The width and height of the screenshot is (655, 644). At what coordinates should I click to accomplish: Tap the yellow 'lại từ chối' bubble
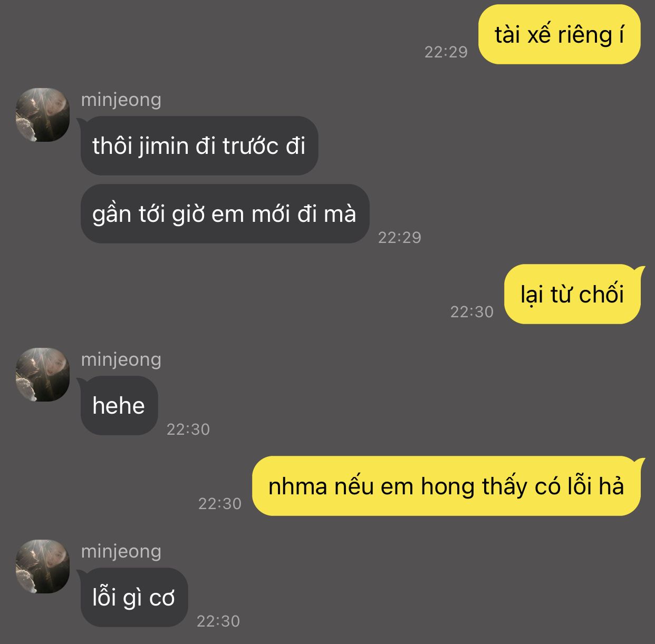(573, 294)
